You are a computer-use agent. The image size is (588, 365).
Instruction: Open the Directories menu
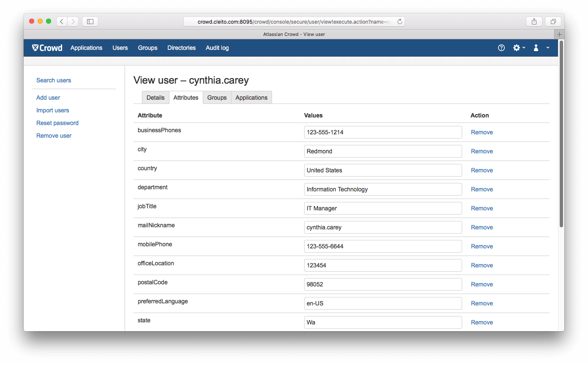tap(182, 48)
